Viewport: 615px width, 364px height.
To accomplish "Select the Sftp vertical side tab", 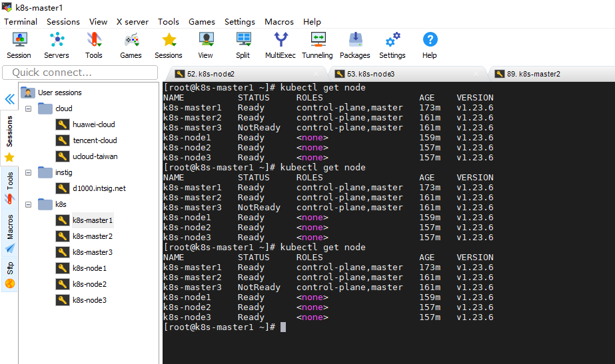I will pyautogui.click(x=9, y=274).
